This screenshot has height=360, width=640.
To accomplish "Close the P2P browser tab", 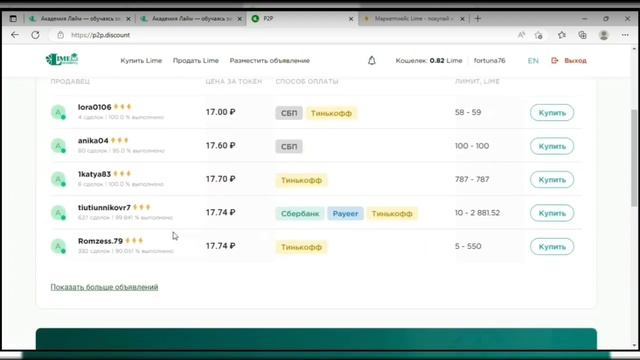I will [x=351, y=19].
